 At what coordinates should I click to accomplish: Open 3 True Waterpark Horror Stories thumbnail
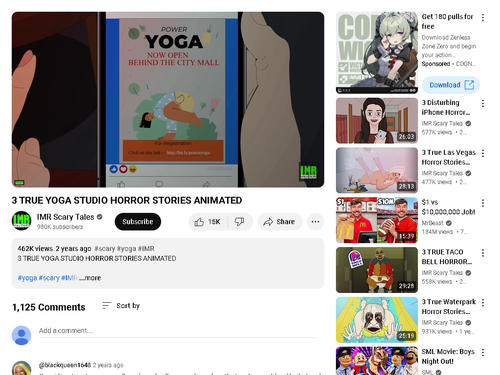click(x=377, y=320)
